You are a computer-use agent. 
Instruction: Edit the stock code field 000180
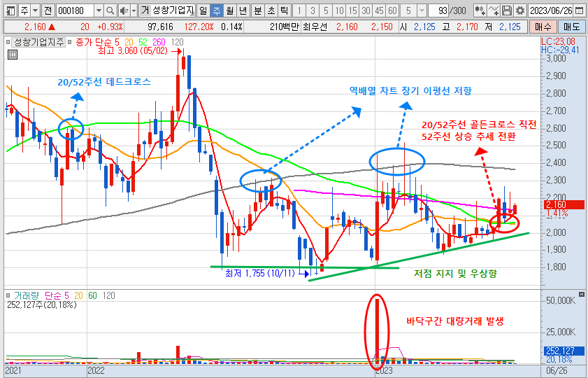[75, 10]
